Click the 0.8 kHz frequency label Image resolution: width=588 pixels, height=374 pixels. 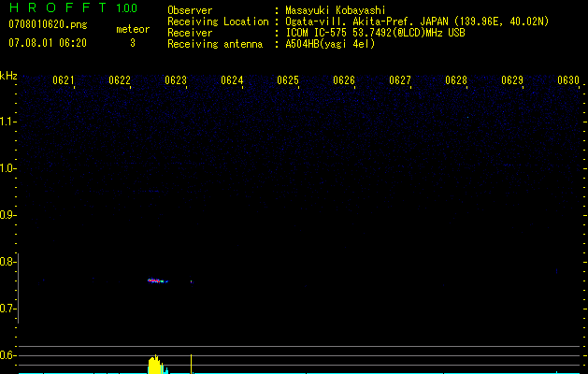pyautogui.click(x=7, y=262)
